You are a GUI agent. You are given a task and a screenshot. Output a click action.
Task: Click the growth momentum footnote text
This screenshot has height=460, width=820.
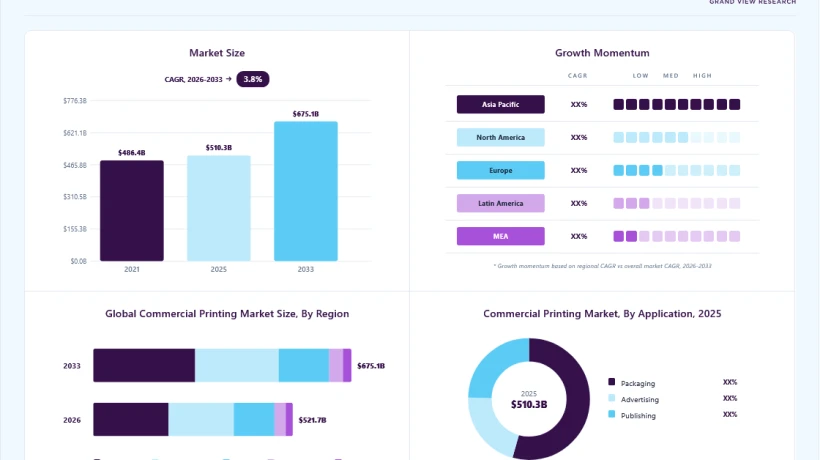pos(602,266)
